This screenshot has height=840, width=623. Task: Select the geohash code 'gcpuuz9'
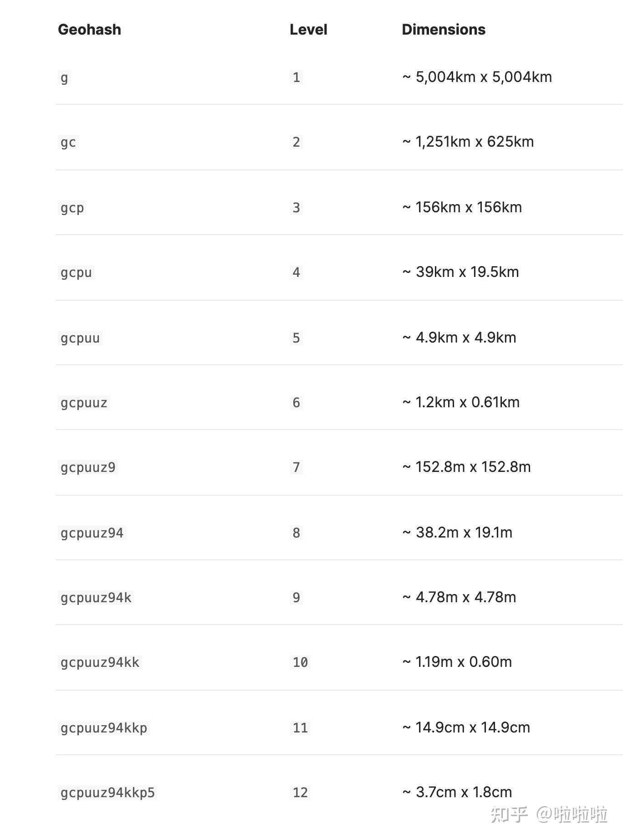point(88,467)
